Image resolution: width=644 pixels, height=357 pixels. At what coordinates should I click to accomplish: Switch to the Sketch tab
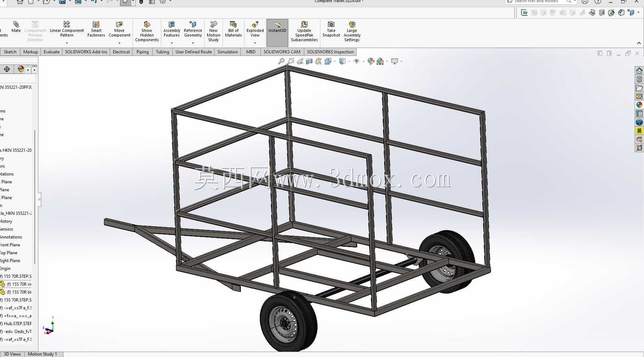(x=10, y=52)
